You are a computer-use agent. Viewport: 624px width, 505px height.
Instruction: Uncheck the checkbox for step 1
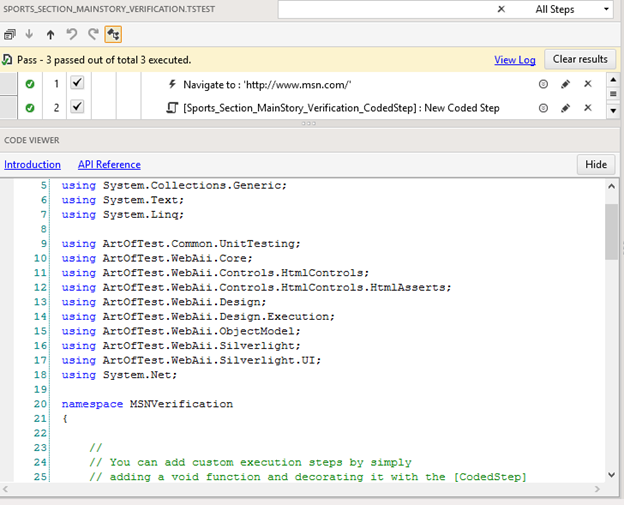(x=77, y=84)
